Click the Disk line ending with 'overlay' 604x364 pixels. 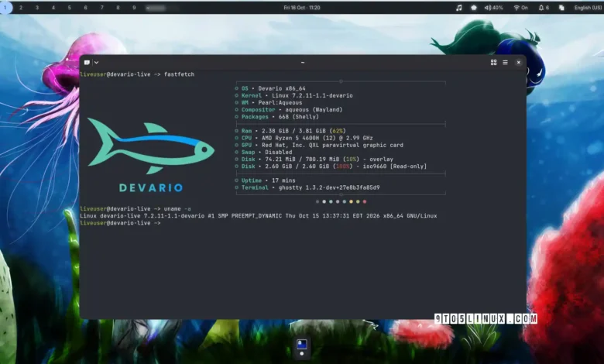[314, 159]
